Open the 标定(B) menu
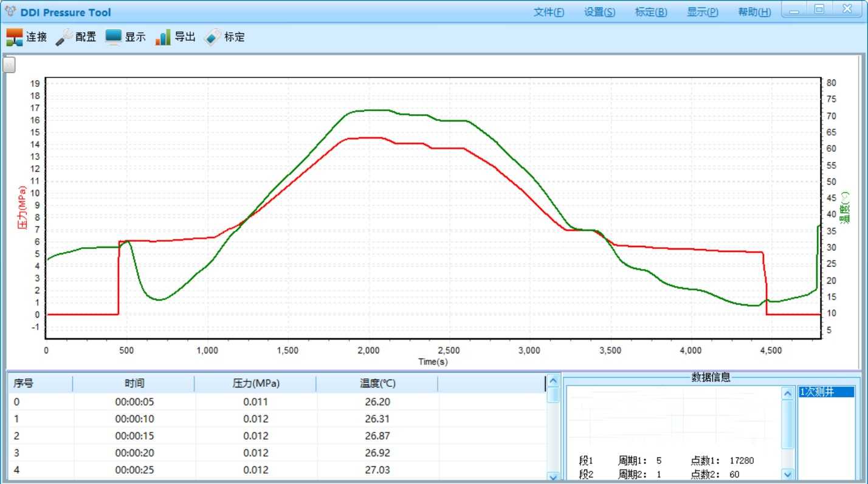 click(651, 12)
